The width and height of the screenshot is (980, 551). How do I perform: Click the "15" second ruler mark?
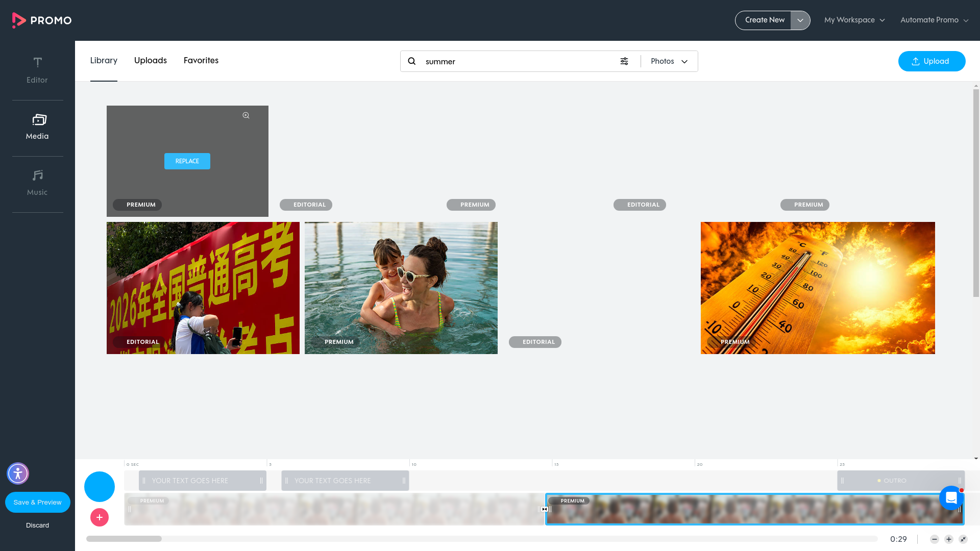click(556, 465)
